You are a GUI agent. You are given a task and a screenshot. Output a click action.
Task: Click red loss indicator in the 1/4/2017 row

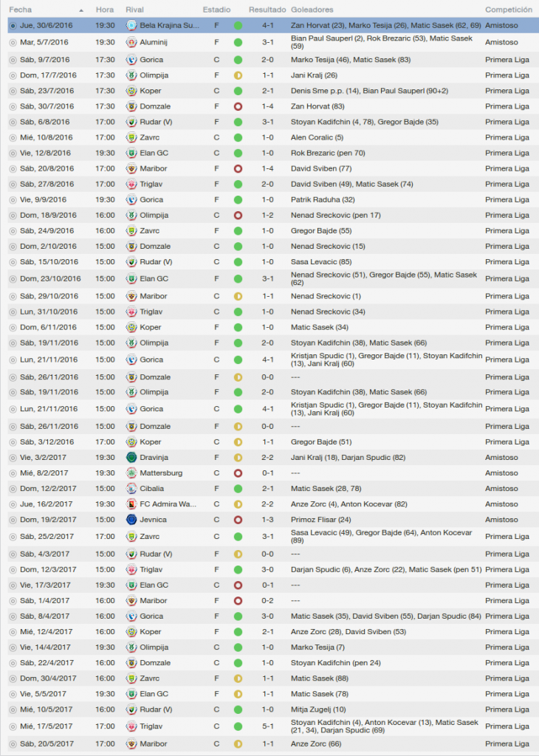238,601
